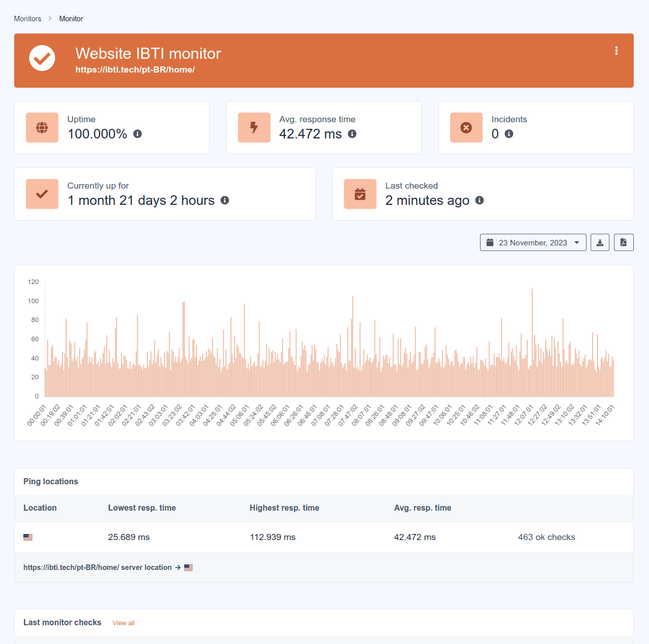Toggle the info tooltip beside the Uptime percentage
The width and height of the screenshot is (649, 644).
137,134
